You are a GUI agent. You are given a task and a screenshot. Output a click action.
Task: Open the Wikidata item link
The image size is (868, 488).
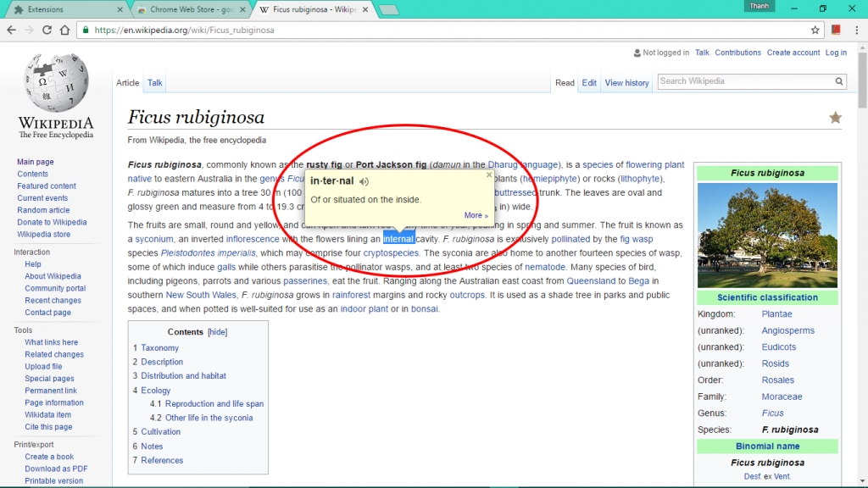[47, 415]
